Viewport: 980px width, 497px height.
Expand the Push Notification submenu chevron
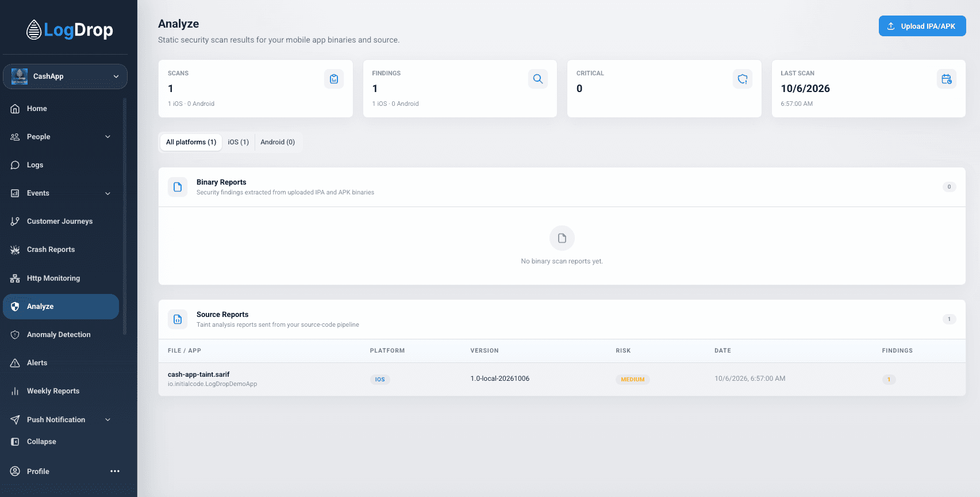pyautogui.click(x=107, y=420)
